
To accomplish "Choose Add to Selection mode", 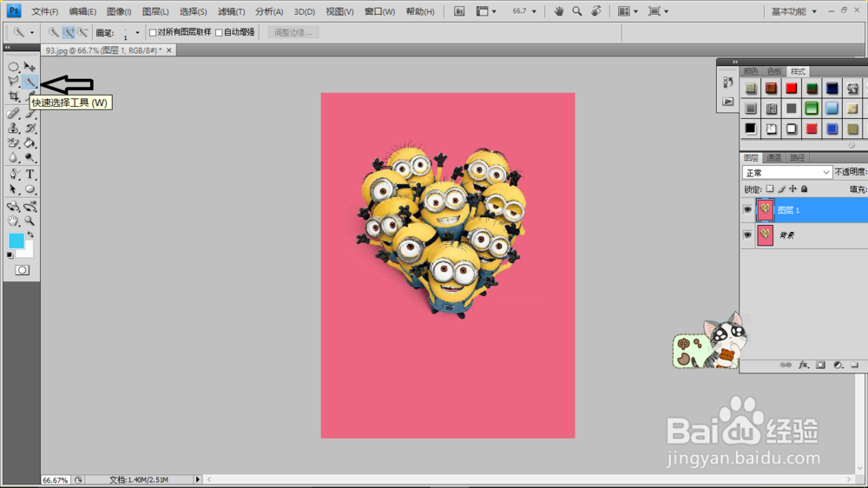I will (68, 33).
